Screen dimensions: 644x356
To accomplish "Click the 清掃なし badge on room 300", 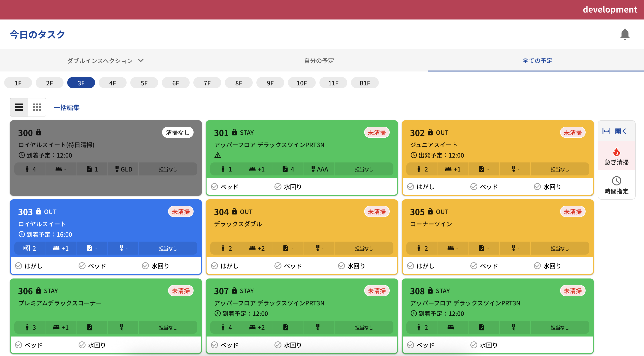I will point(178,133).
